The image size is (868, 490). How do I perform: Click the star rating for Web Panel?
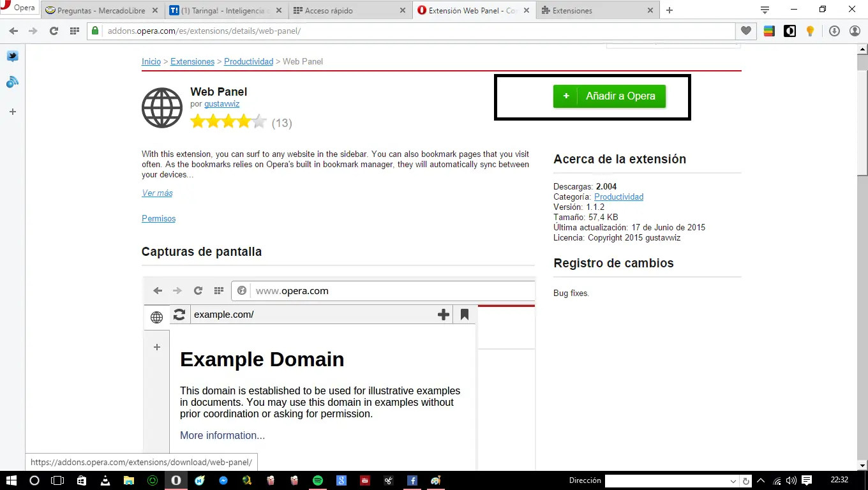click(228, 122)
